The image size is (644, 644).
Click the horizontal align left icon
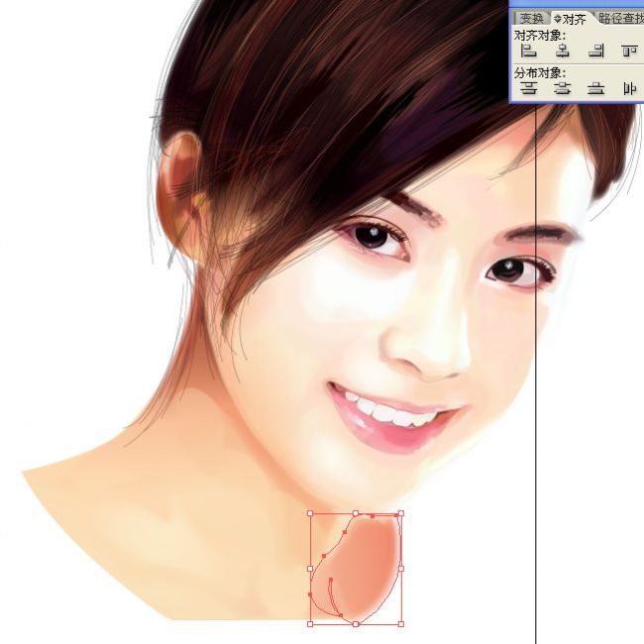(x=529, y=51)
